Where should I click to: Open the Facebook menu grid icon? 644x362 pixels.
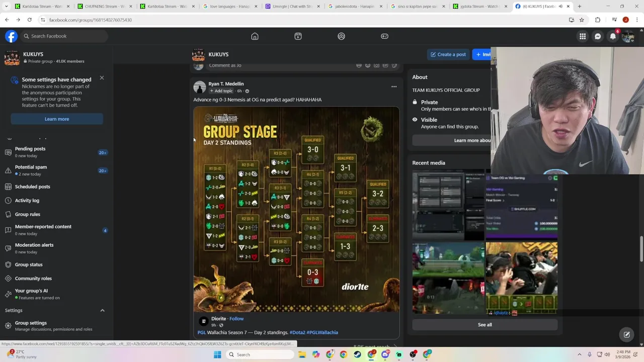(583, 36)
